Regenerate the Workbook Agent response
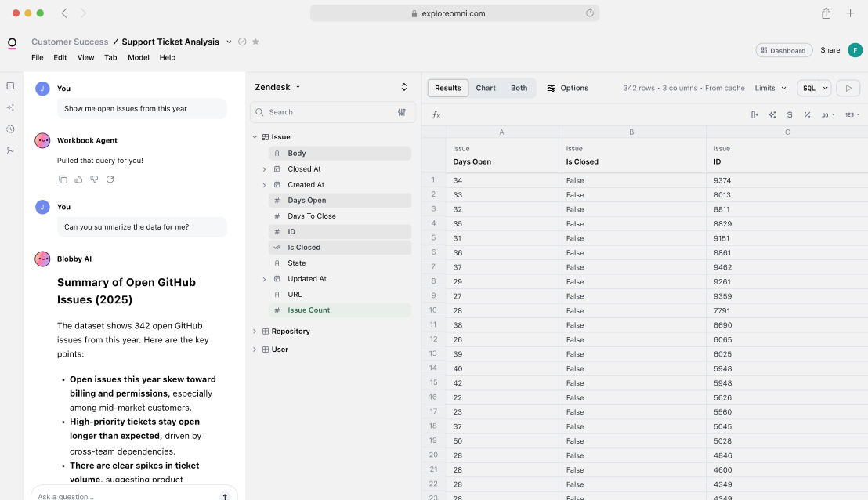The image size is (868, 500). pos(110,179)
